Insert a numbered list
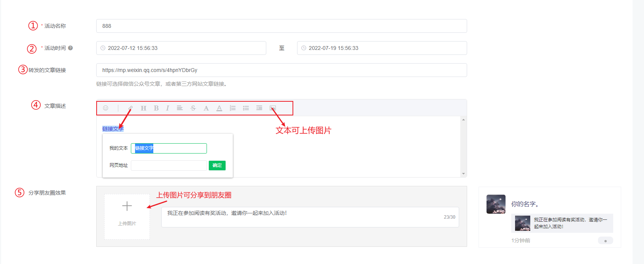644x264 pixels. (233, 108)
